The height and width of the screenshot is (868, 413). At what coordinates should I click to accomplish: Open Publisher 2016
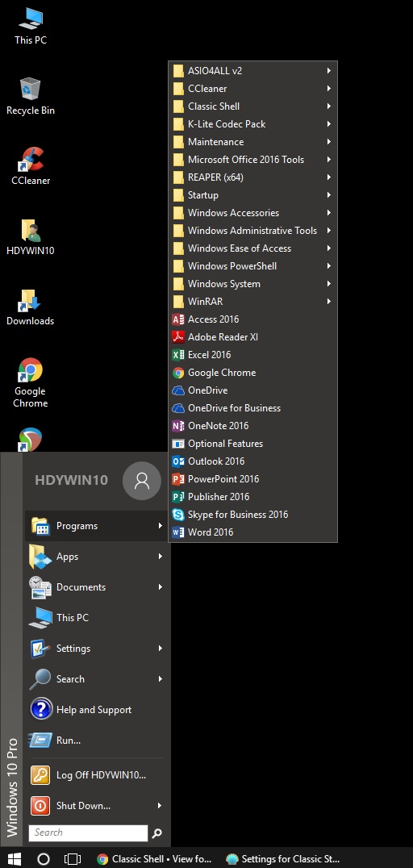(253, 497)
